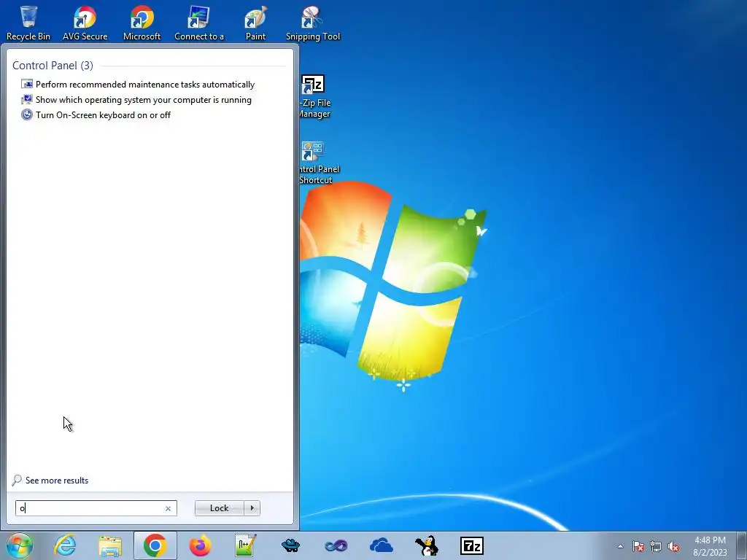Click inside the Start menu search field

[x=96, y=508]
